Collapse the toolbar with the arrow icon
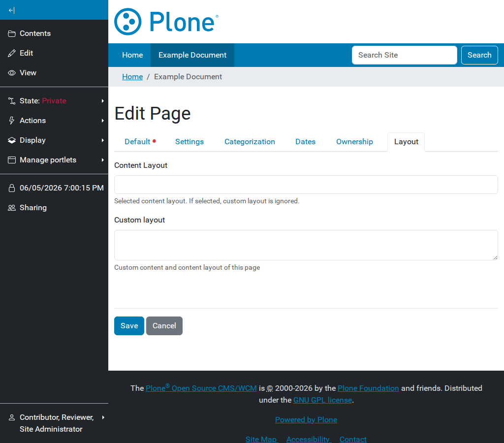 pos(12,10)
